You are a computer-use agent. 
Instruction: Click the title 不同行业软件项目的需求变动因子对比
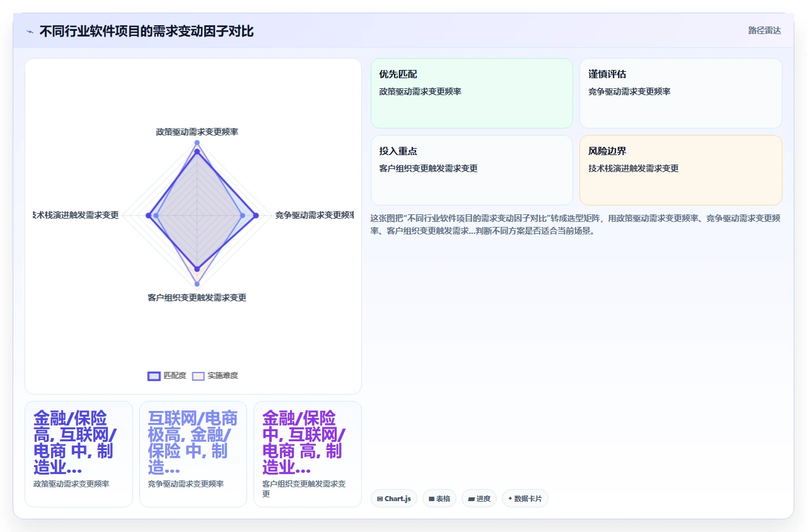[x=146, y=32]
